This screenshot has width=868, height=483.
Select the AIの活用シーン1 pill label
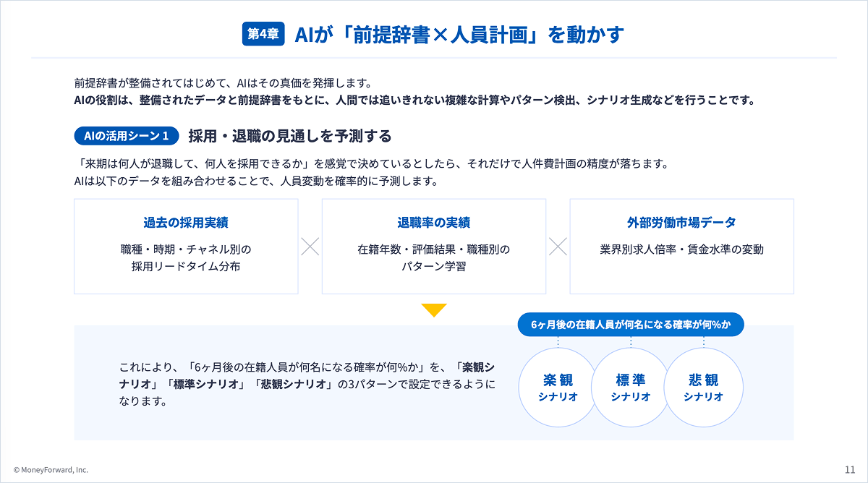tap(127, 135)
